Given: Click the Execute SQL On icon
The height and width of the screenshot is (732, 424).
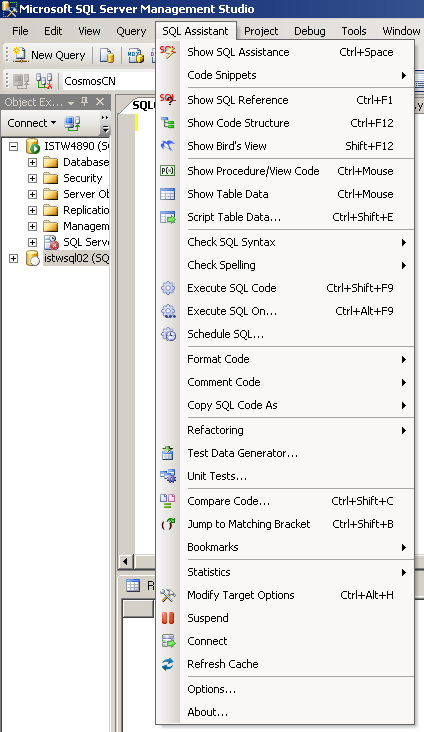Looking at the screenshot, I should (x=168, y=311).
